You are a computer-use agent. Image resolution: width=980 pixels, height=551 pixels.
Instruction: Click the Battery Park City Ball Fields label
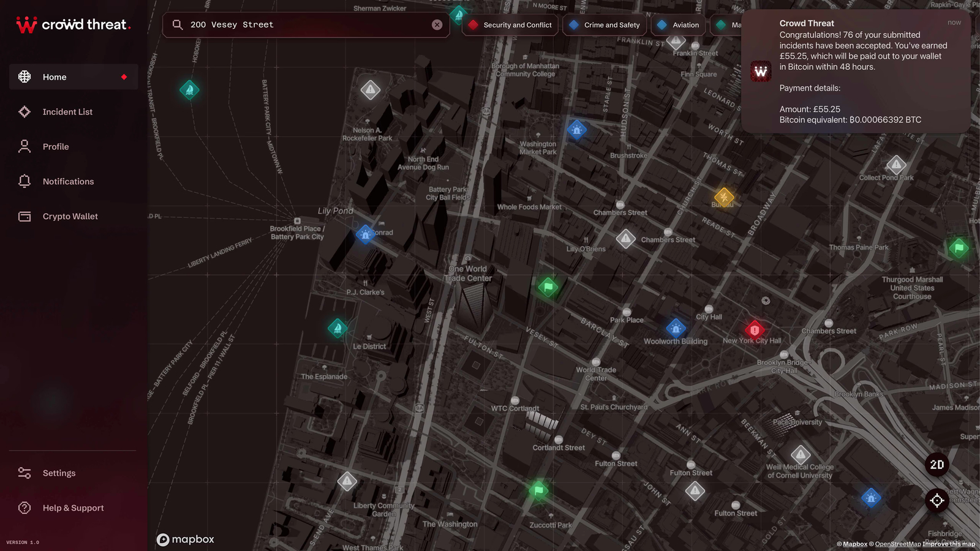(x=448, y=193)
